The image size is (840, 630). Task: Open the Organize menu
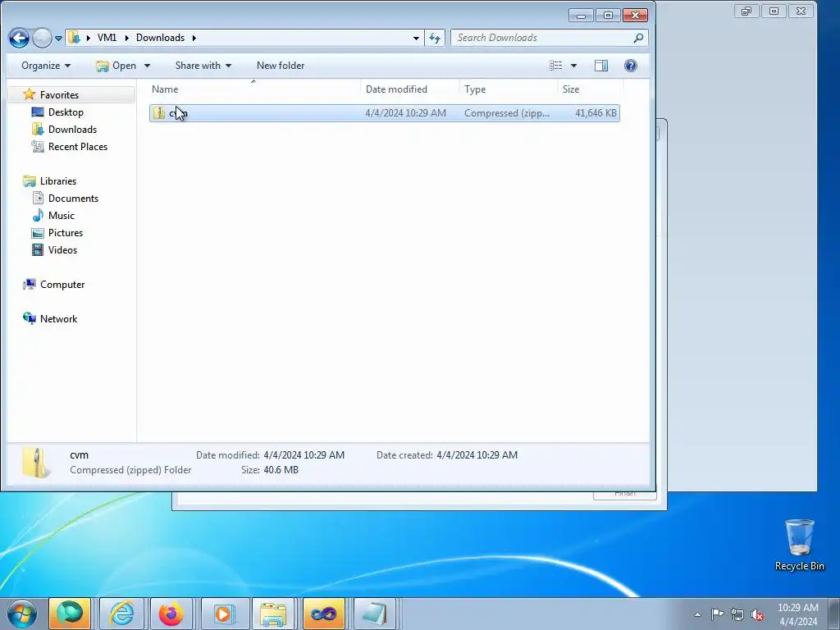click(46, 66)
